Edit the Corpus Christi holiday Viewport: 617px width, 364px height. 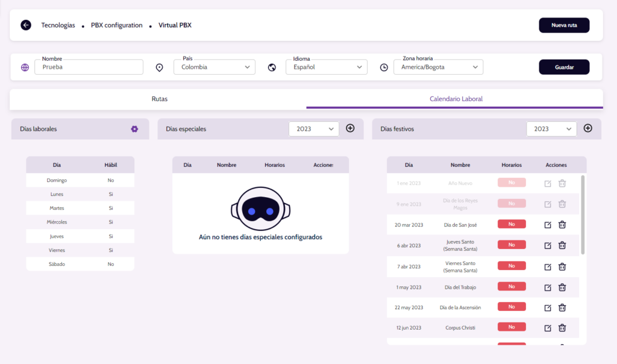point(548,328)
